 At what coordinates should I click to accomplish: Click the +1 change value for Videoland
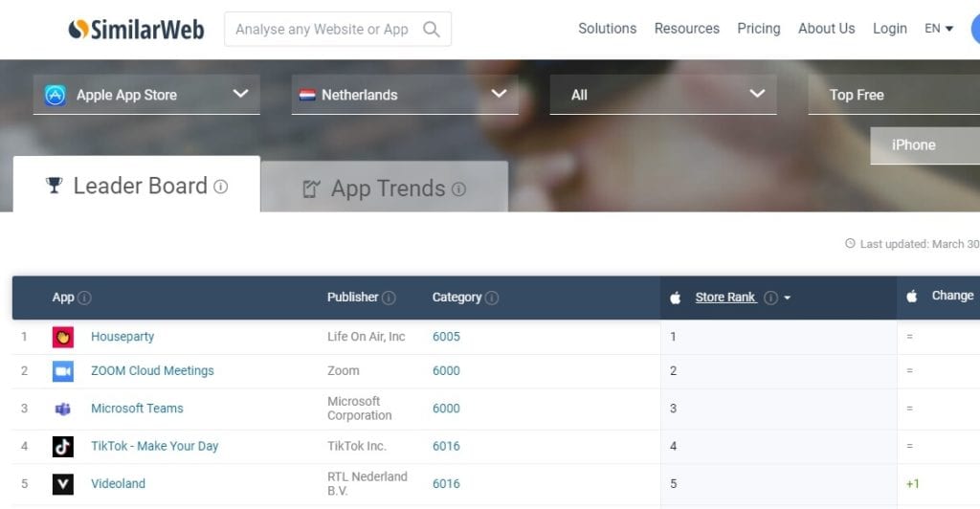pyautogui.click(x=912, y=483)
